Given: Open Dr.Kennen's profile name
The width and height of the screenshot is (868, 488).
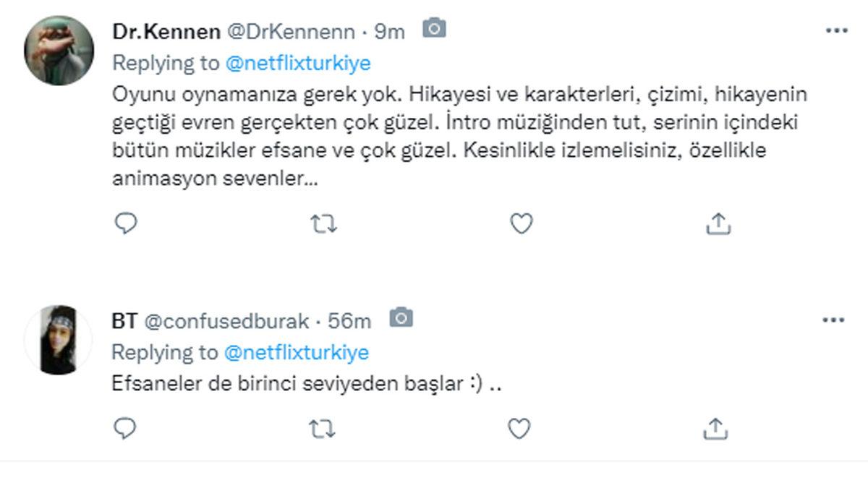Looking at the screenshot, I should 165,31.
